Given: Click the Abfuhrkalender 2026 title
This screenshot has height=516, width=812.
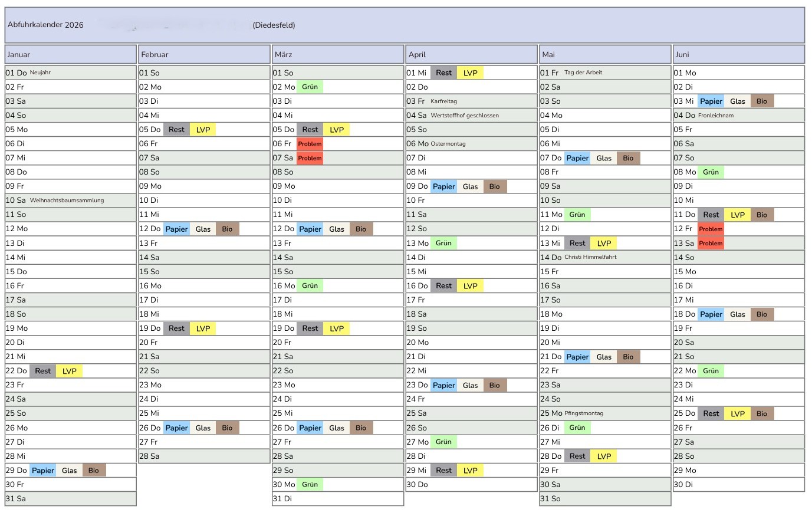Looking at the screenshot, I should 45,25.
